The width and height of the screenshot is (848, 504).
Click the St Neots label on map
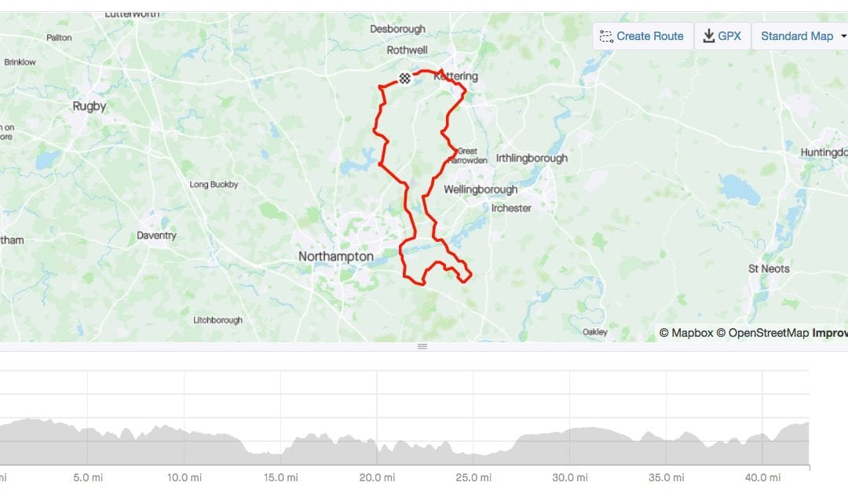click(x=769, y=268)
